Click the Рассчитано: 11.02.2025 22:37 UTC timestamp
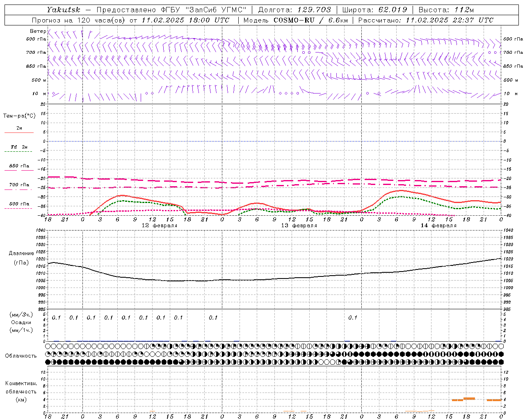525x420 pixels. coord(426,20)
